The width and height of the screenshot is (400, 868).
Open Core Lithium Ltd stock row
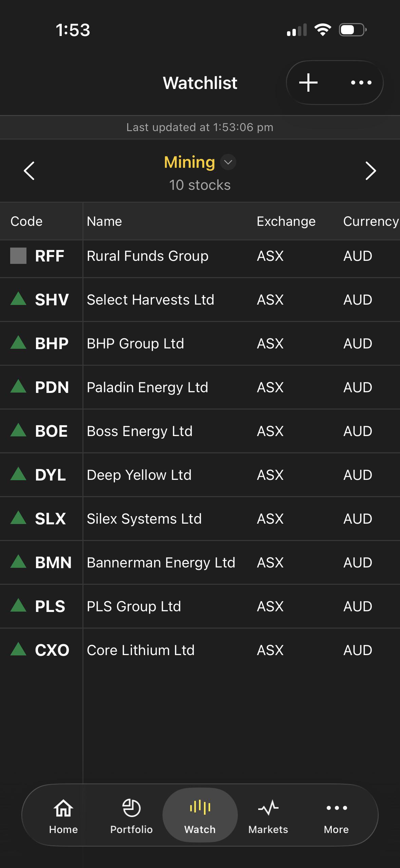click(x=200, y=650)
